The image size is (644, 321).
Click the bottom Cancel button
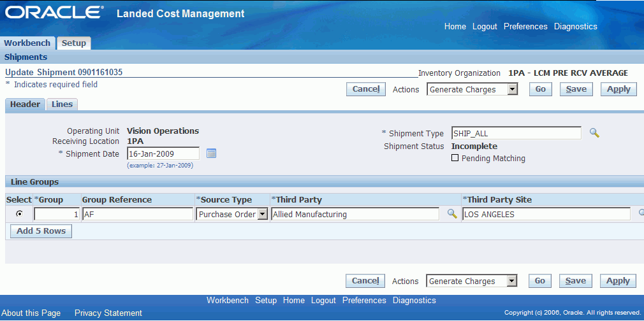[365, 281]
